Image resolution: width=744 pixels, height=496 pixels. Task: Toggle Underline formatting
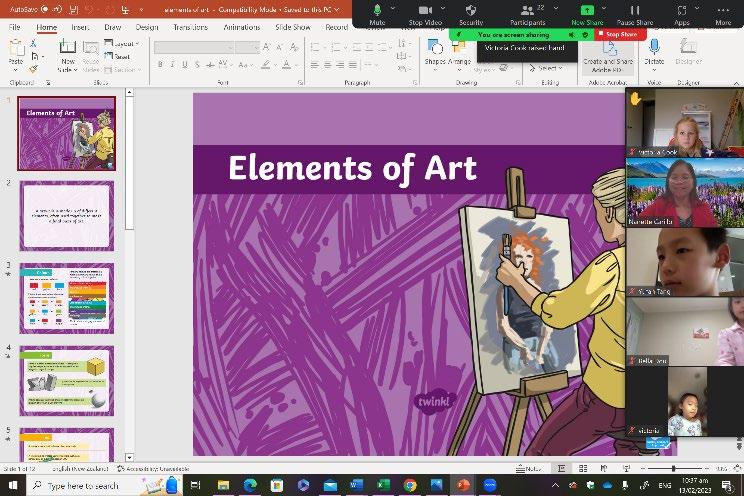pos(185,65)
